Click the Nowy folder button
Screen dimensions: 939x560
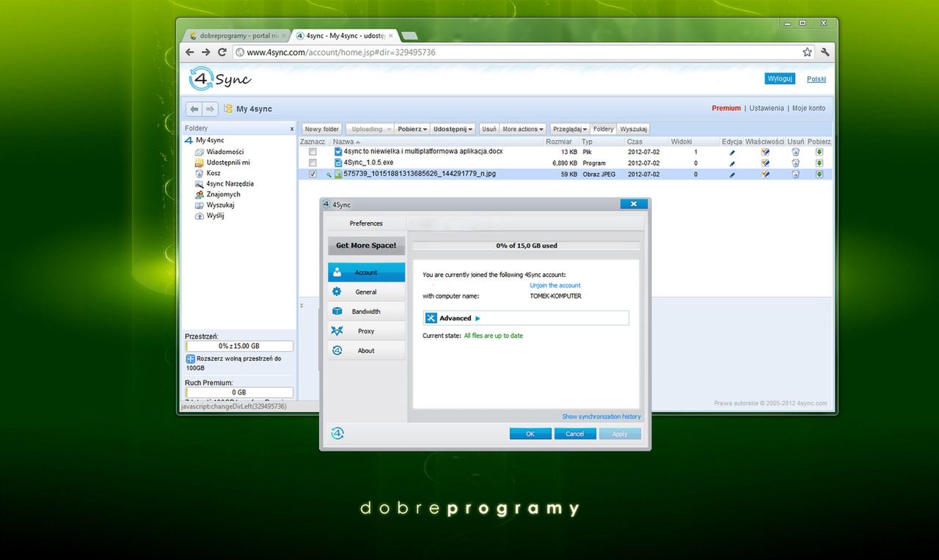(321, 129)
